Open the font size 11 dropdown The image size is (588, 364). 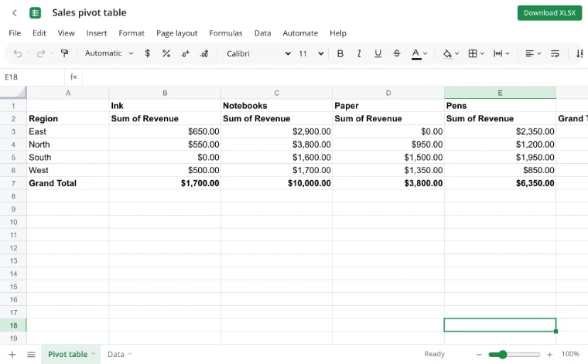[x=311, y=53]
